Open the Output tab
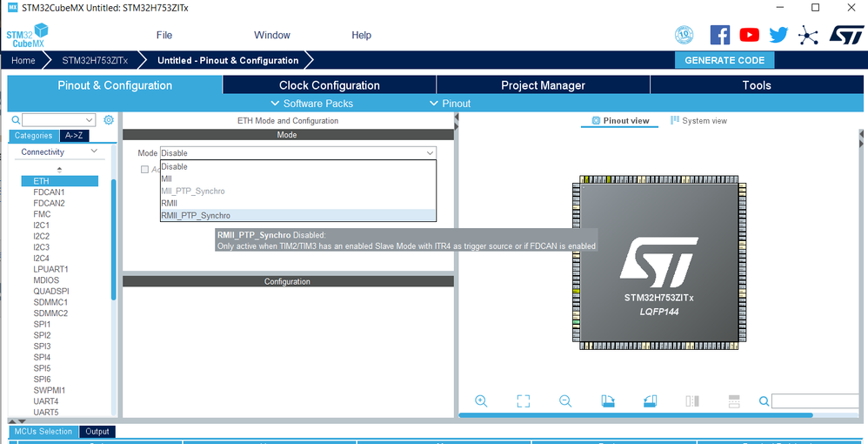 [97, 432]
